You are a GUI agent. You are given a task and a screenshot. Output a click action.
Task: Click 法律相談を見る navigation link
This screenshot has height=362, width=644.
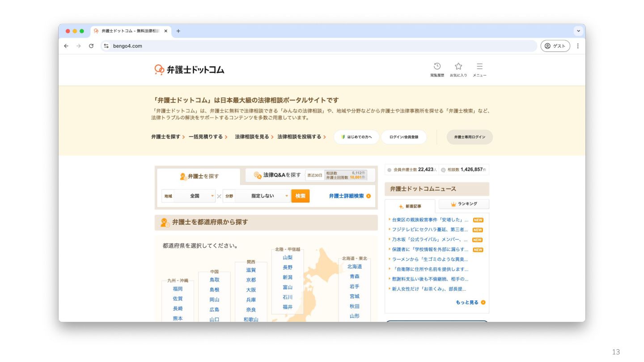point(254,137)
